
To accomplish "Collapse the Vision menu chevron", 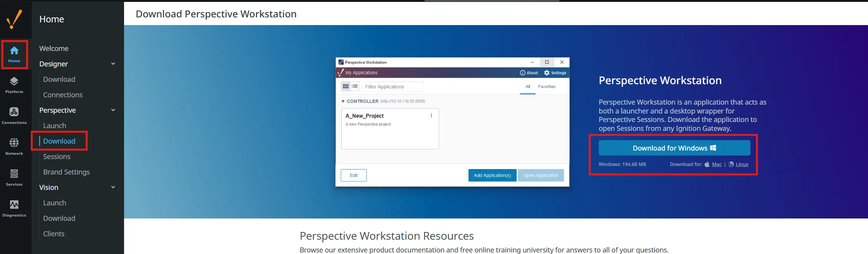I will (x=113, y=187).
